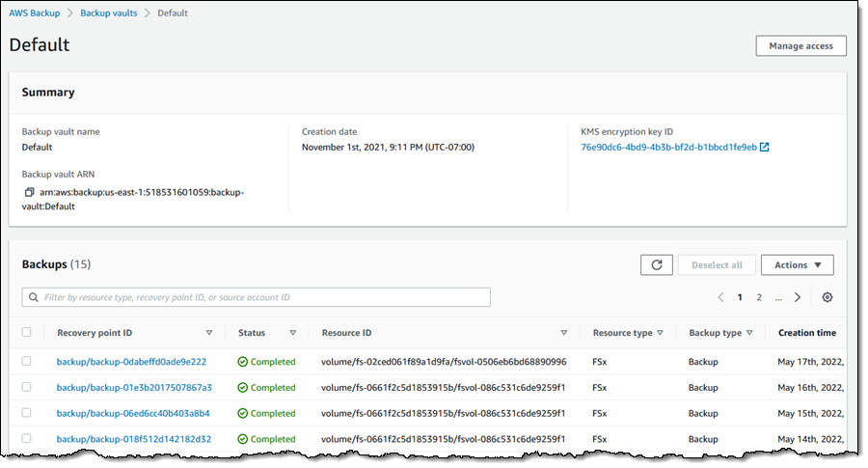Copy the backup vault ARN

29,192
